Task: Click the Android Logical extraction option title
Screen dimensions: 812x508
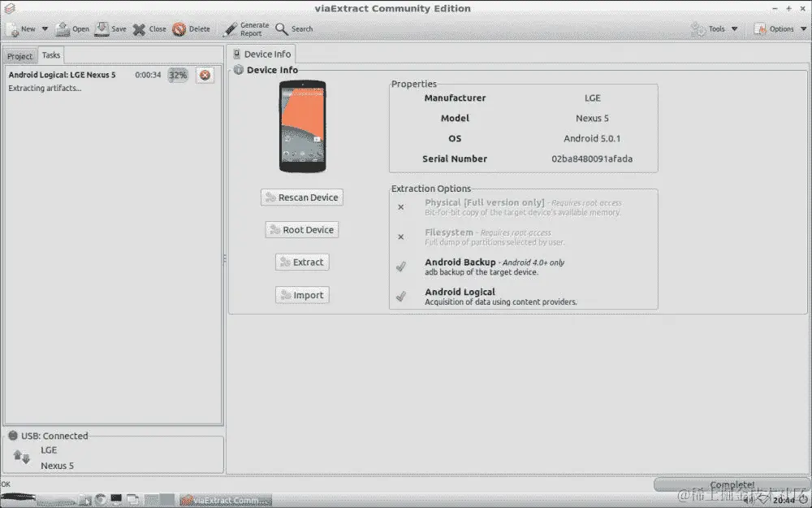Action: coord(460,292)
